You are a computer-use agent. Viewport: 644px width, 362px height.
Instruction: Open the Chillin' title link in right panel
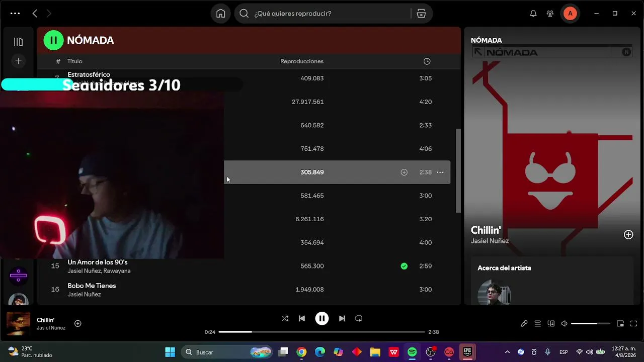(x=486, y=230)
